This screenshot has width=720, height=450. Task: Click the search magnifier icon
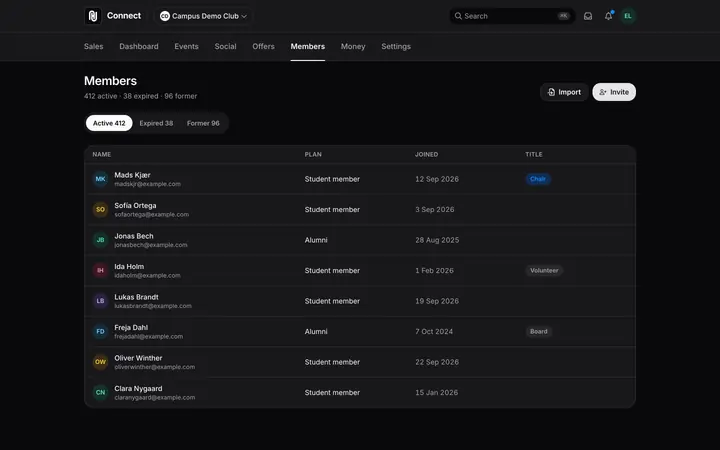pyautogui.click(x=458, y=16)
